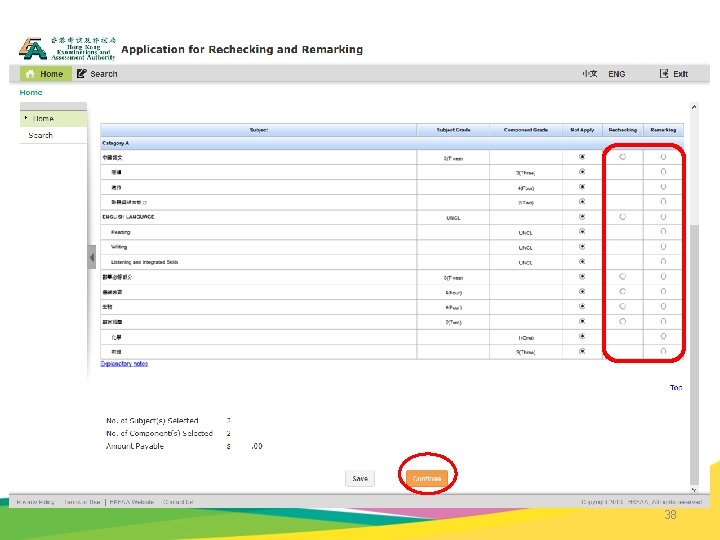720x540 pixels.
Task: Open the HKEAA Website footer link
Action: pyautogui.click(x=132, y=502)
